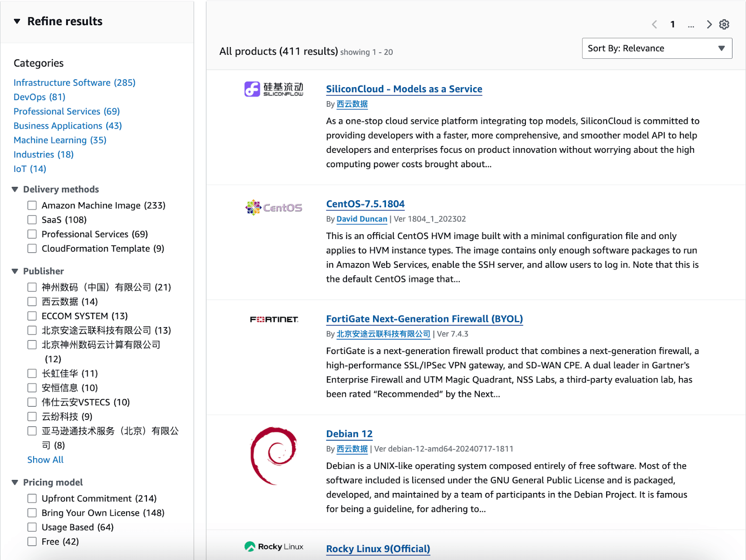Open the Debian 12 listing
The height and width of the screenshot is (560, 746).
pos(350,434)
